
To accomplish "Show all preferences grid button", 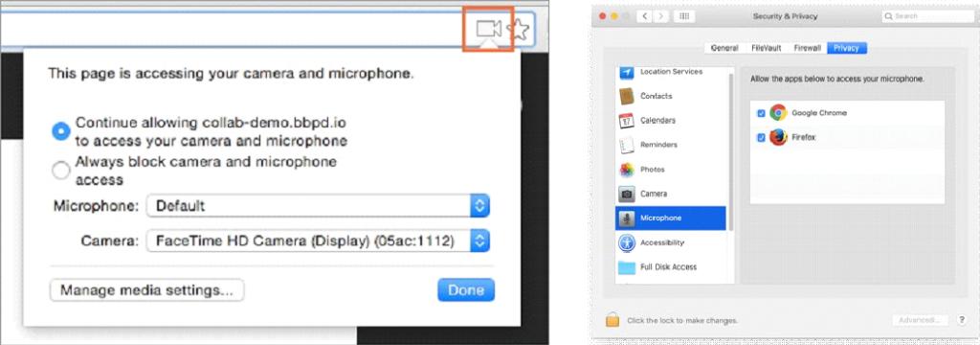I will pyautogui.click(x=684, y=16).
